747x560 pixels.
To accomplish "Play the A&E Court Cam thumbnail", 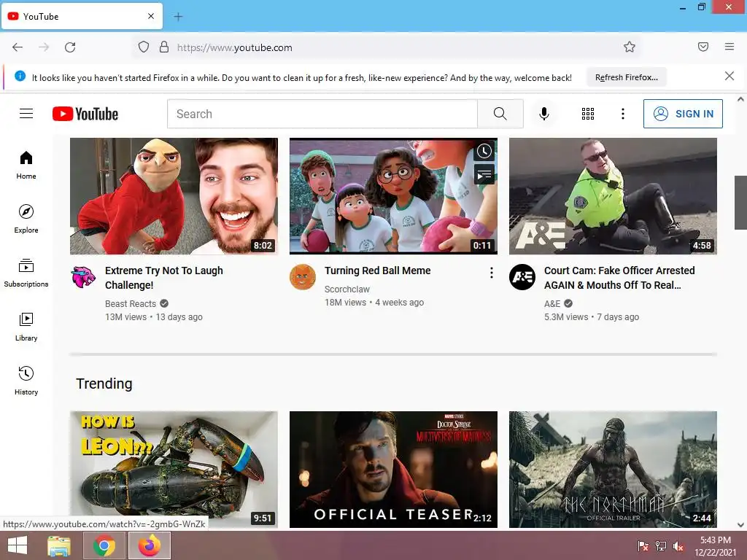I will 613,196.
